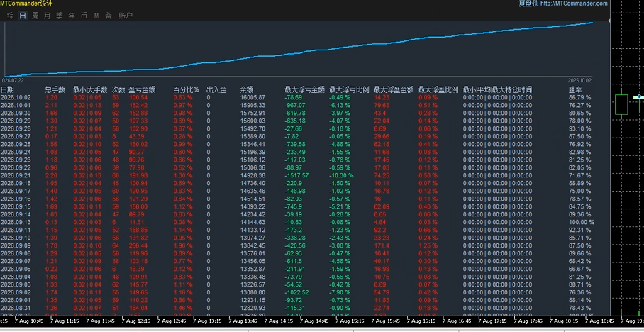This screenshot has height=332, width=644.
Task: Click the 总手数 column header
Action: click(55, 89)
